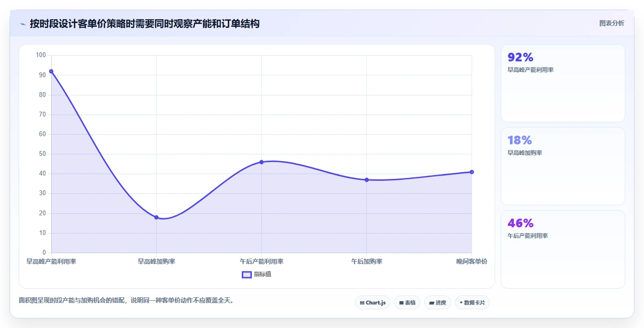Viewport: 644px width, 328px height.
Task: Click the y-axis value 100
Action: click(x=41, y=55)
